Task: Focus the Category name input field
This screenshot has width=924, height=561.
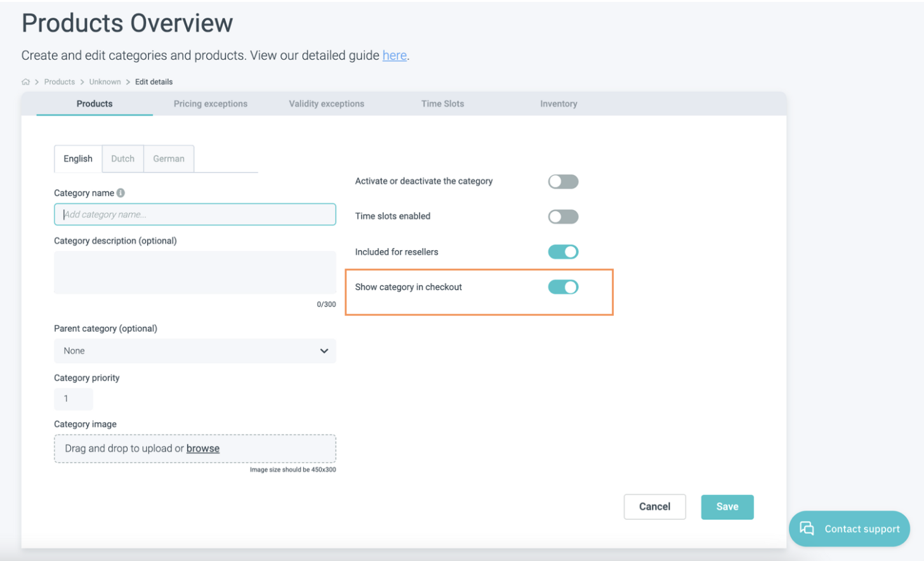Action: pyautogui.click(x=195, y=214)
